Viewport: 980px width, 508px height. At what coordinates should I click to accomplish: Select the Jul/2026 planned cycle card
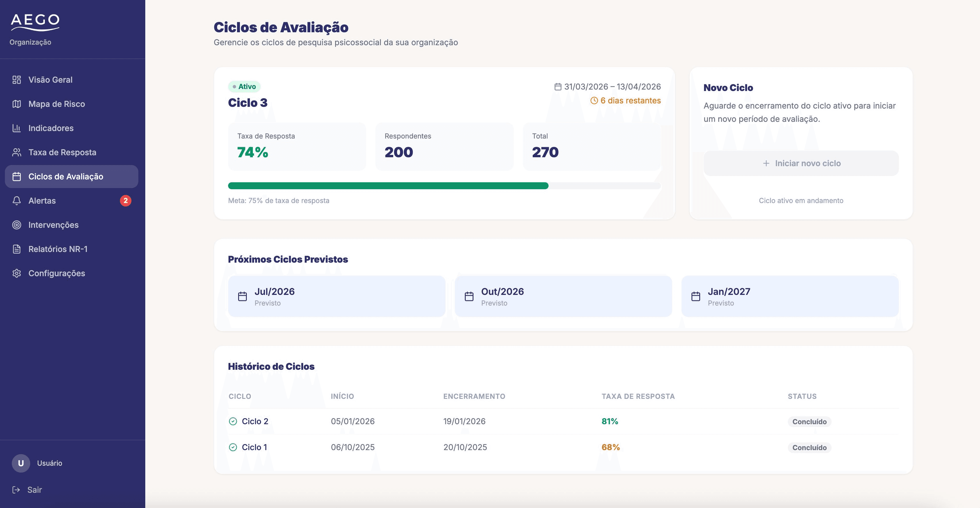(336, 296)
